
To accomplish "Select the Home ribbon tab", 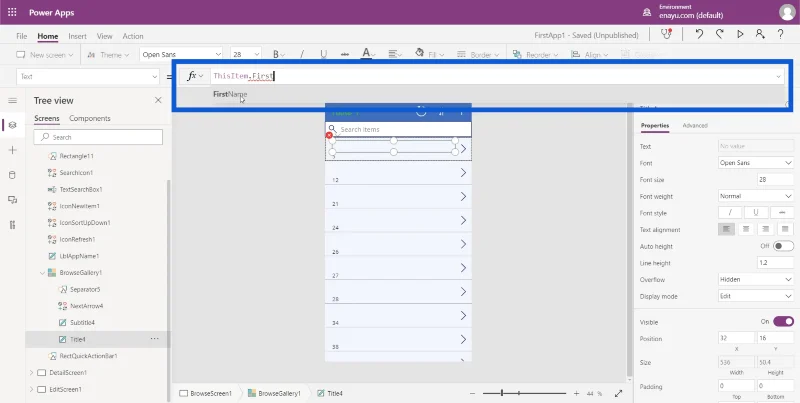I will tap(47, 36).
